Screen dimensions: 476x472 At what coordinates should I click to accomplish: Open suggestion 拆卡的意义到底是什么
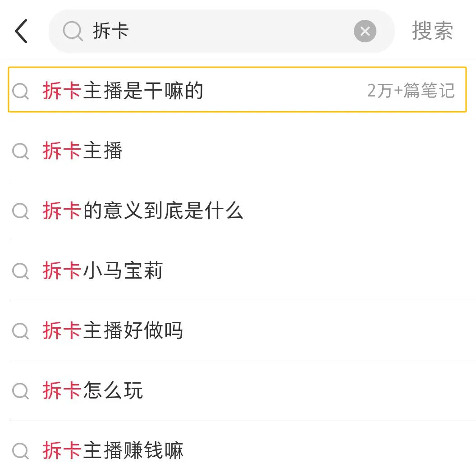[143, 211]
